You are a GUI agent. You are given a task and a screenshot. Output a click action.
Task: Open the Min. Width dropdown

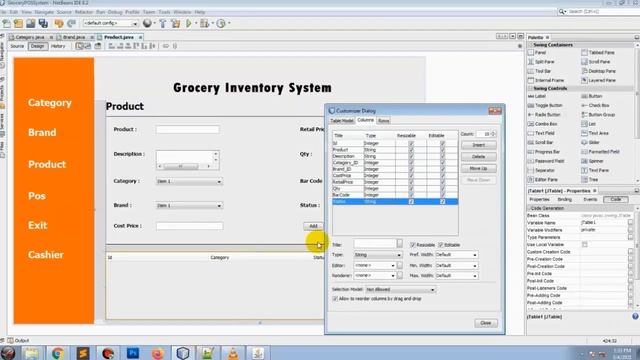(x=456, y=265)
